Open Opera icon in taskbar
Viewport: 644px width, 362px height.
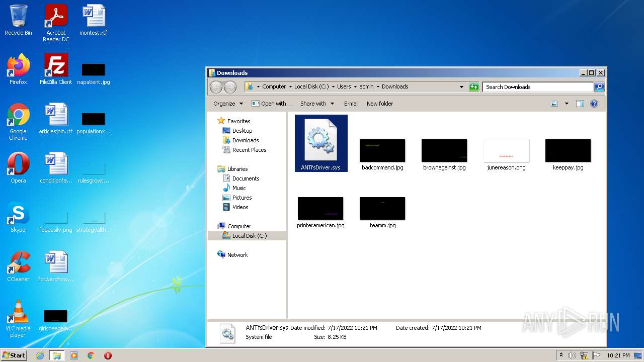(x=108, y=355)
